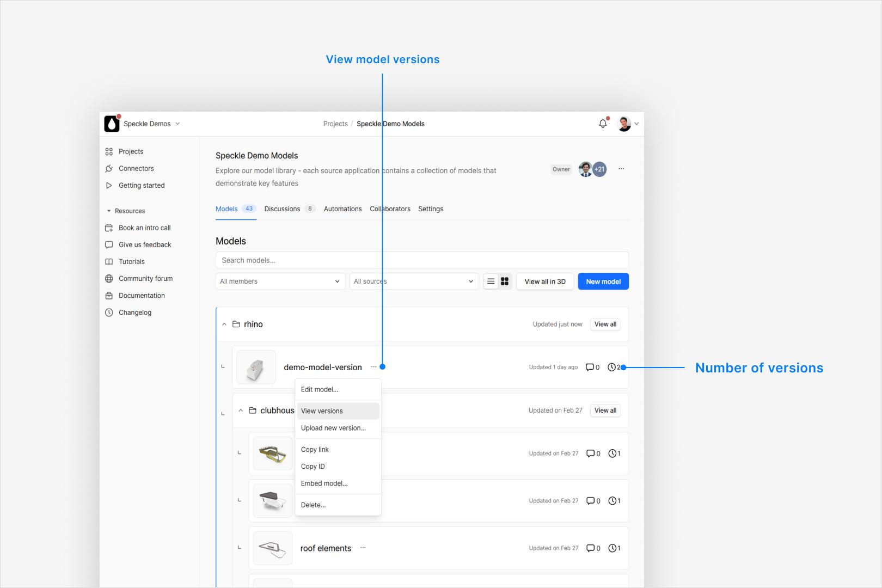
Task: Collapse the Resources sidebar section
Action: 109,211
